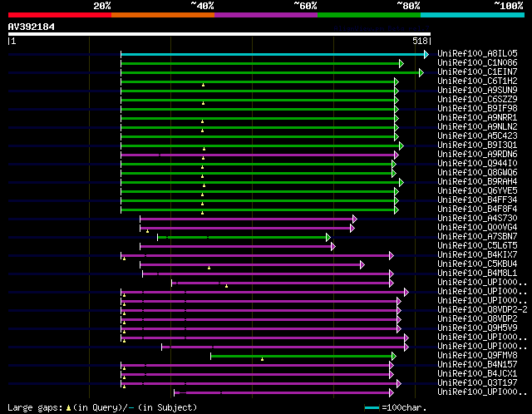Select the UniRef100_A9NLN2 label
This screenshot has height=414, width=532.
[477, 126]
